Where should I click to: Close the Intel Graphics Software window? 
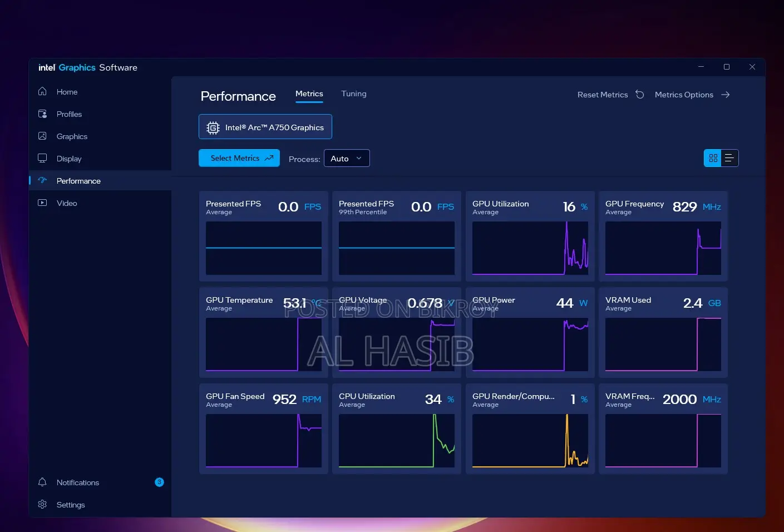(x=752, y=67)
